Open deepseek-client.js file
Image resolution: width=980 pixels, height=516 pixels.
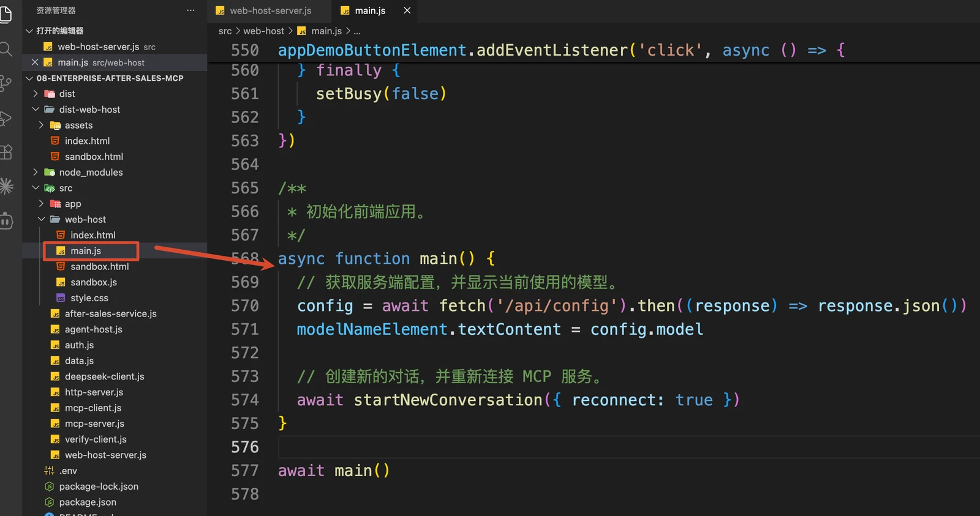click(115, 376)
